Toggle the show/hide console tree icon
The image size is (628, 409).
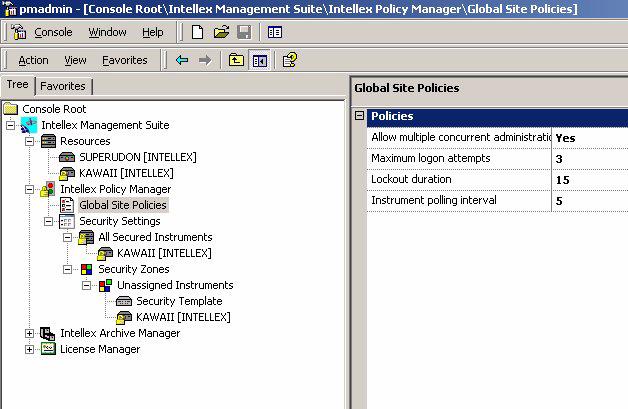pos(260,60)
